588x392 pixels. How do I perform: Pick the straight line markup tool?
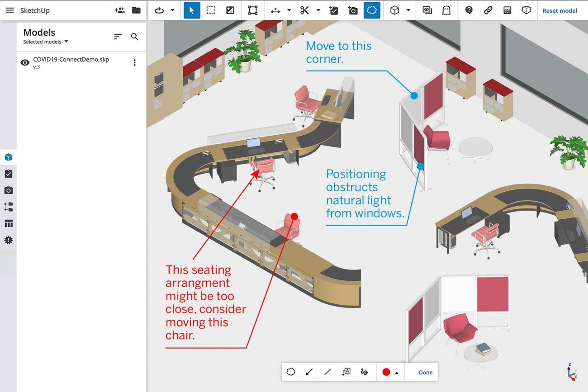(327, 372)
